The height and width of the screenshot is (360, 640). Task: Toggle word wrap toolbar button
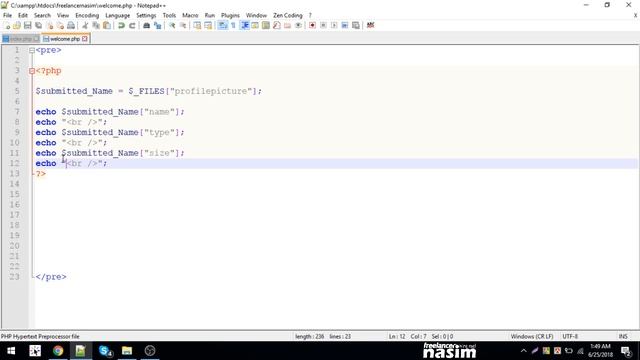222,25
